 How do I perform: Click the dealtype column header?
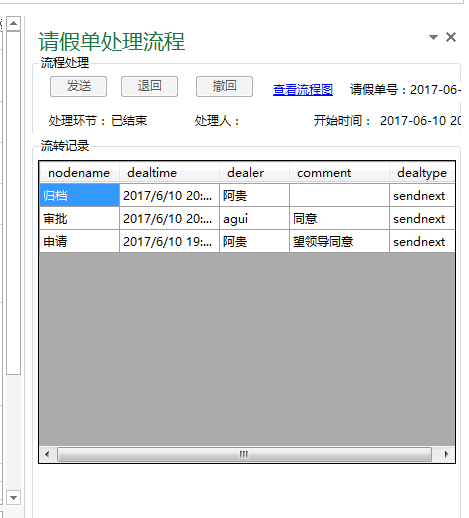pos(422,173)
